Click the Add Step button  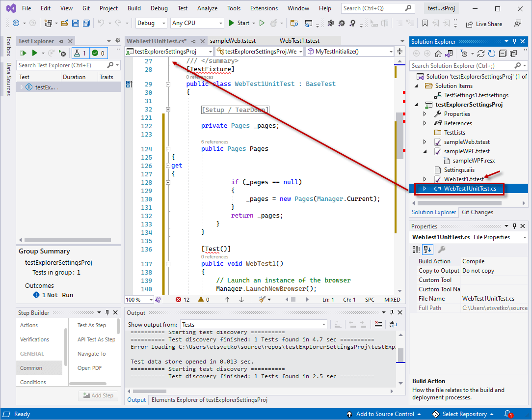coord(98,395)
